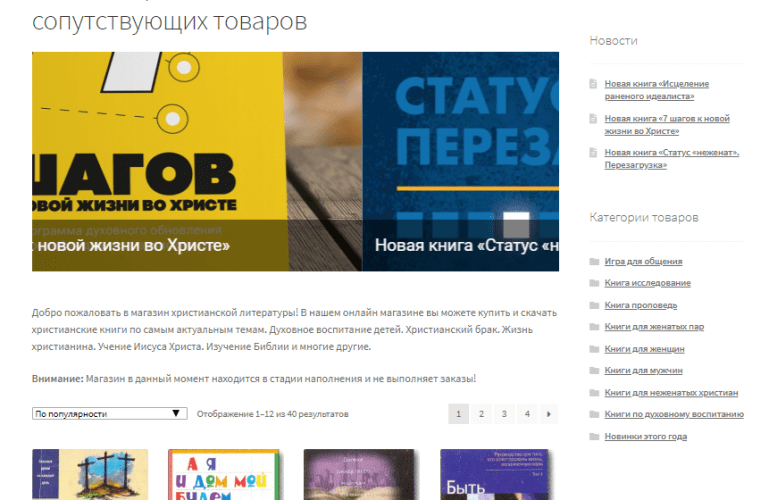Viewport: 769px width, 500px height.
Task: Go to page 2 of results
Action: pos(481,413)
